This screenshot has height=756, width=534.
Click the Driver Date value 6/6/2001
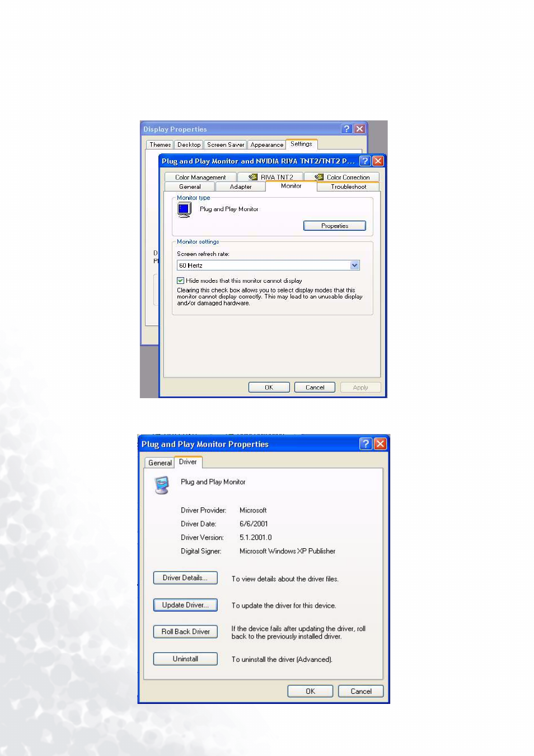coord(254,524)
